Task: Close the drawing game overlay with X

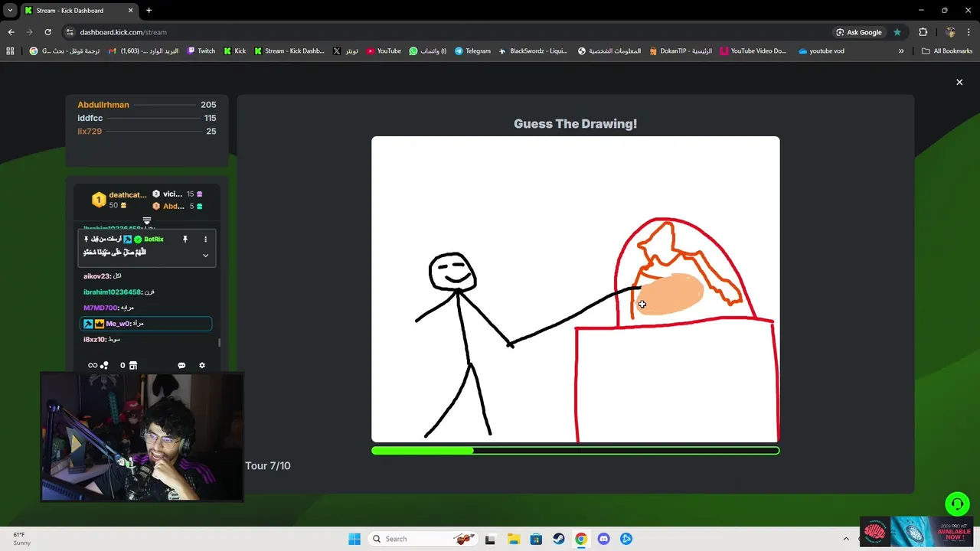Action: click(959, 82)
